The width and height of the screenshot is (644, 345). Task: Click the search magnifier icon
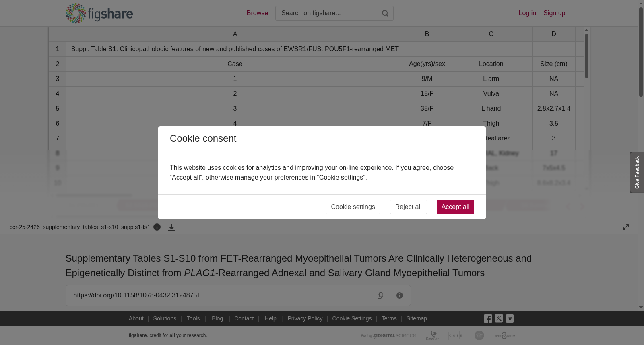point(385,13)
